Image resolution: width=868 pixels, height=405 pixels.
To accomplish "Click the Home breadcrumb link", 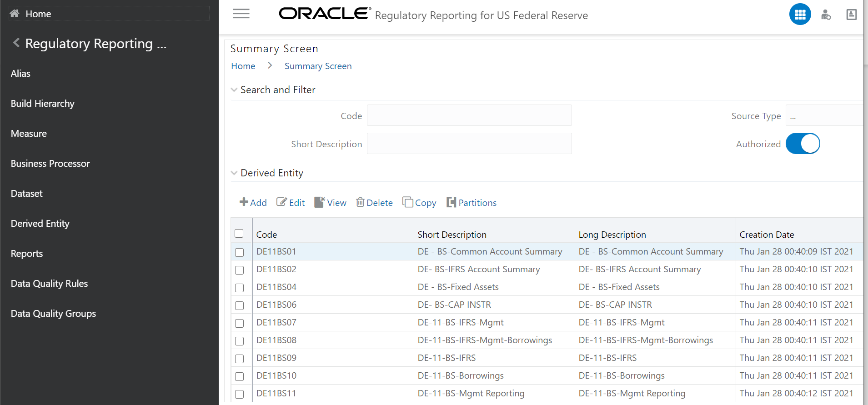I will pyautogui.click(x=243, y=66).
